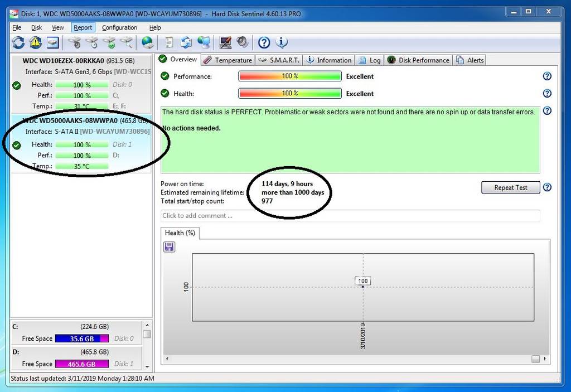The height and width of the screenshot is (392, 571).
Task: Switch to the S.M.A.R.T. tab
Action: click(279, 60)
